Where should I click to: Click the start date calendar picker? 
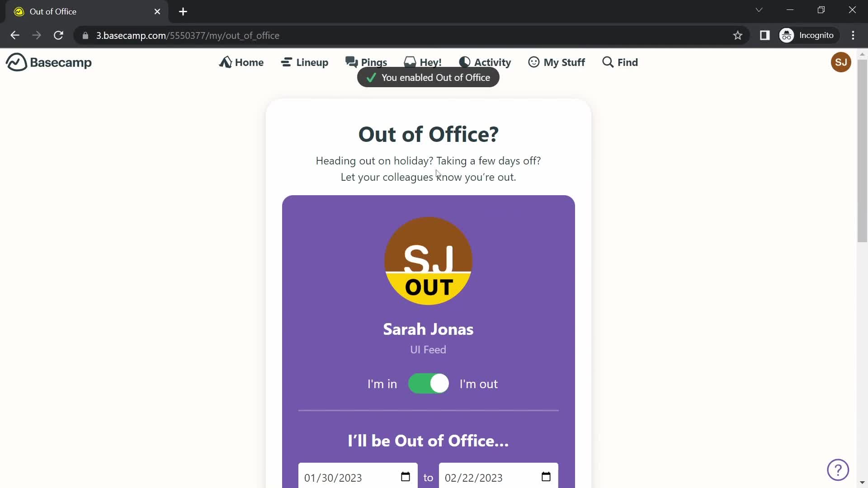[x=406, y=477]
